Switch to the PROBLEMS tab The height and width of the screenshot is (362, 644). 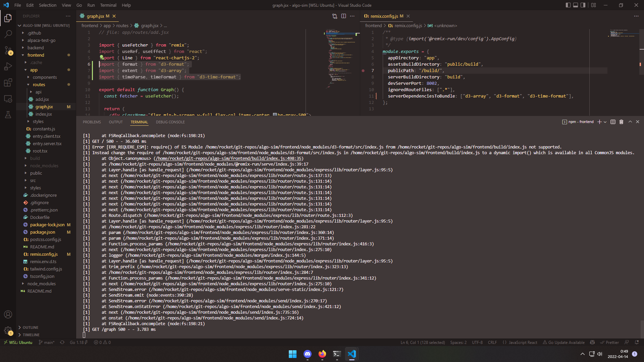click(x=92, y=122)
